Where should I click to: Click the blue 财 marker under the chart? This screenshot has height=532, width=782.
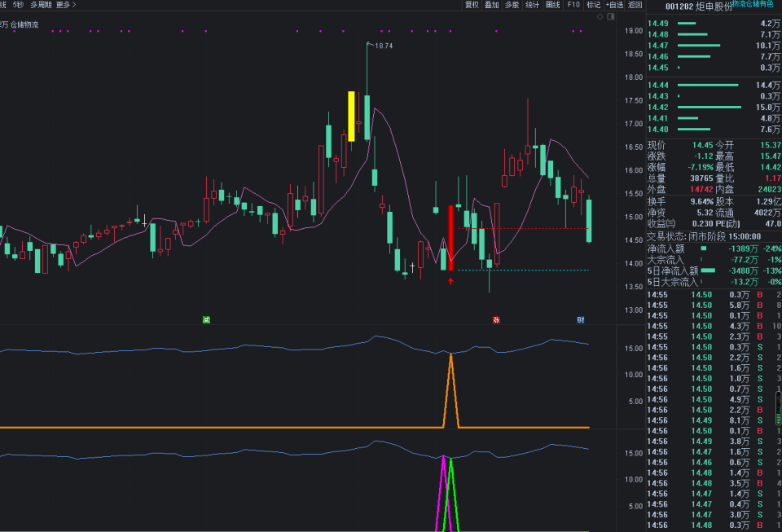tap(581, 319)
